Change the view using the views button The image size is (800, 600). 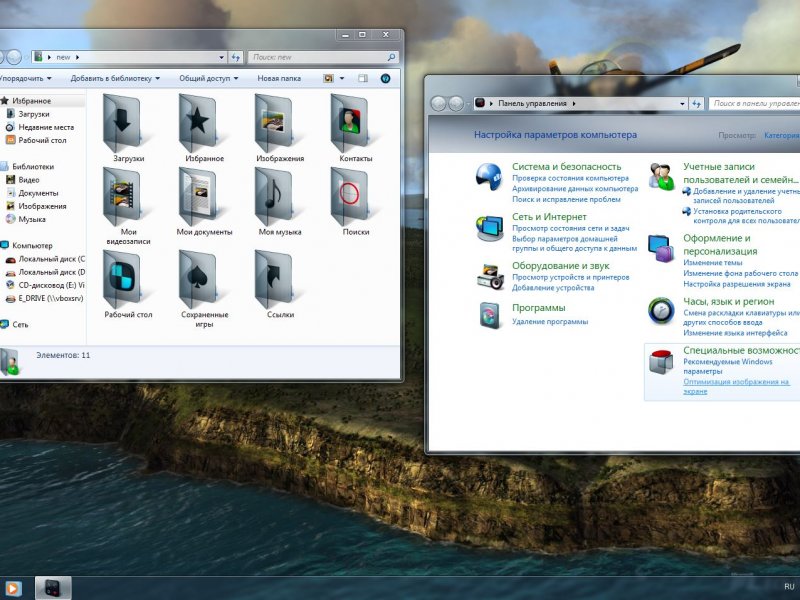point(329,78)
